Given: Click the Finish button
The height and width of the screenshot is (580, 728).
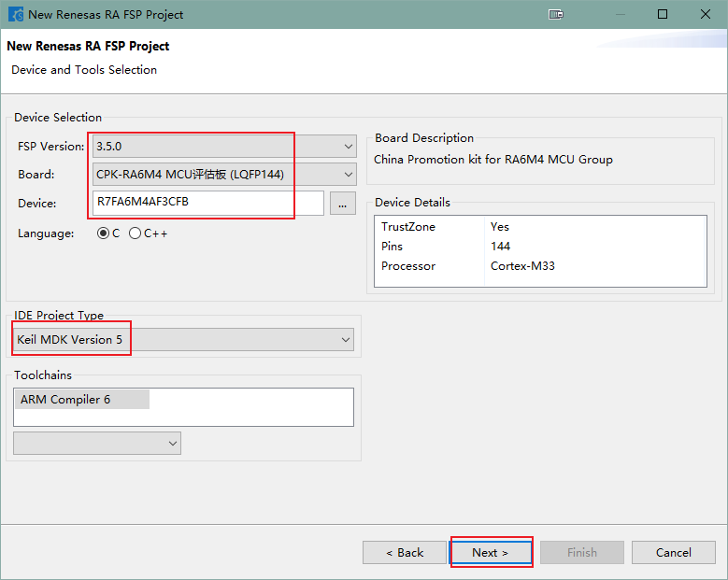Looking at the screenshot, I should point(581,553).
